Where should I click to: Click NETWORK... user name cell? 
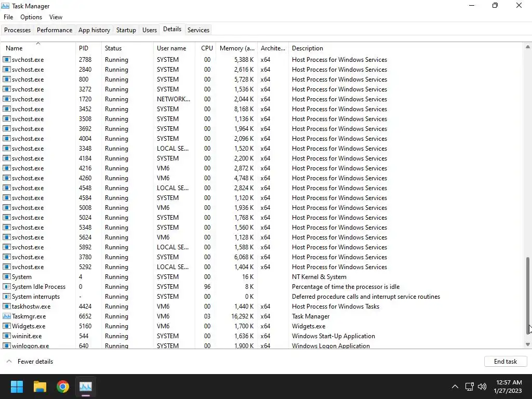click(174, 99)
